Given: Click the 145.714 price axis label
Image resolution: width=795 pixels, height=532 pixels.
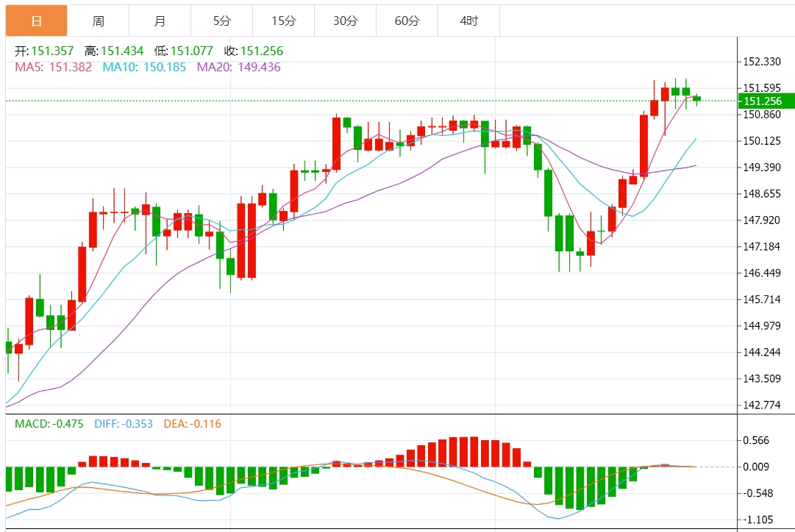Looking at the screenshot, I should [x=762, y=300].
